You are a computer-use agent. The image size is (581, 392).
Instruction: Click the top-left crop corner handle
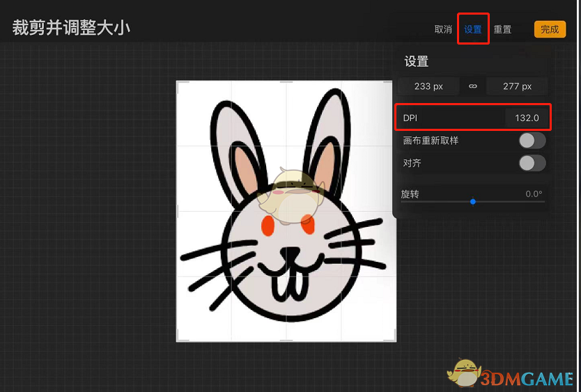(x=179, y=84)
